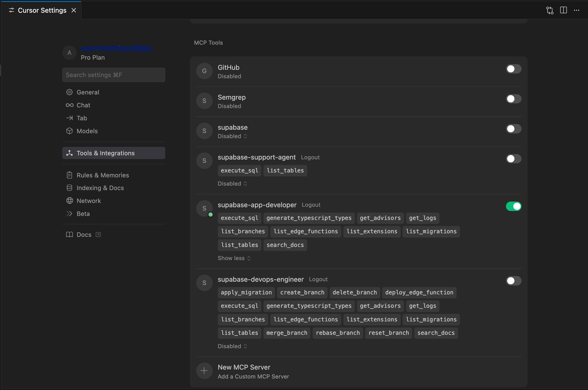Click the split editor layout icon

coord(563,10)
